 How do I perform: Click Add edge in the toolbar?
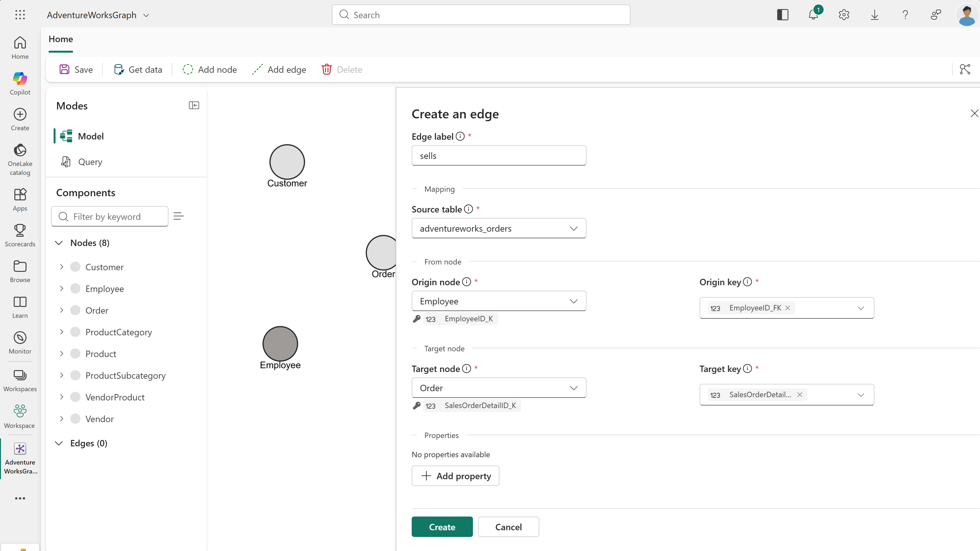pos(279,69)
